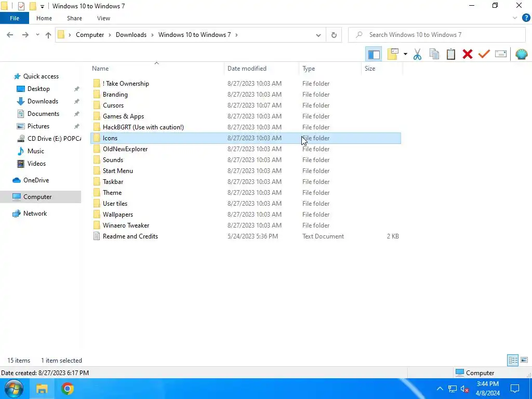Switch to the View ribbon tab
532x399 pixels.
coord(103,18)
